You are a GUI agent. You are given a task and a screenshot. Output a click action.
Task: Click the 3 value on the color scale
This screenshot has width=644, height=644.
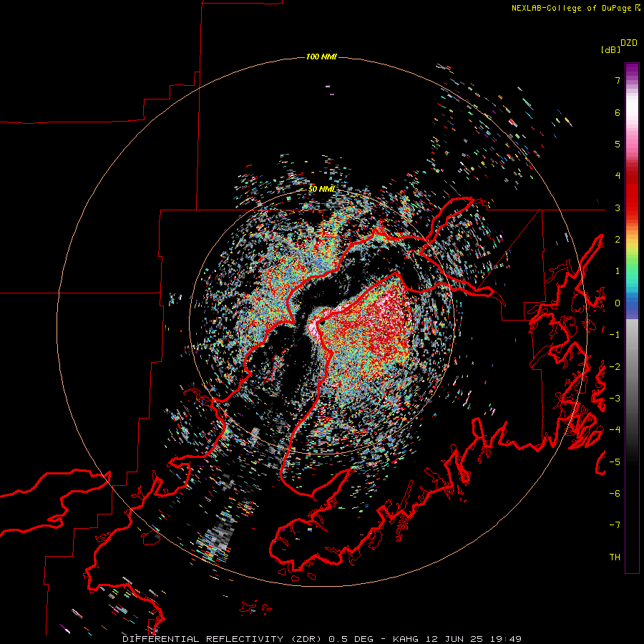tap(618, 208)
